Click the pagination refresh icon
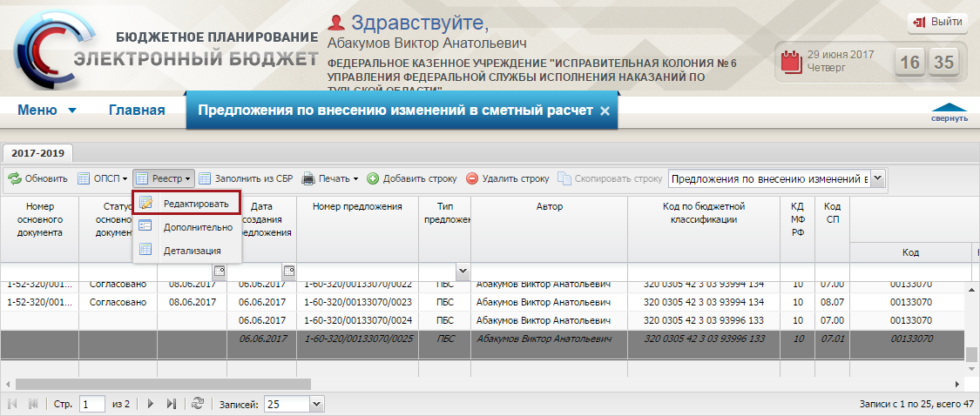This screenshot has height=416, width=980. tap(198, 404)
